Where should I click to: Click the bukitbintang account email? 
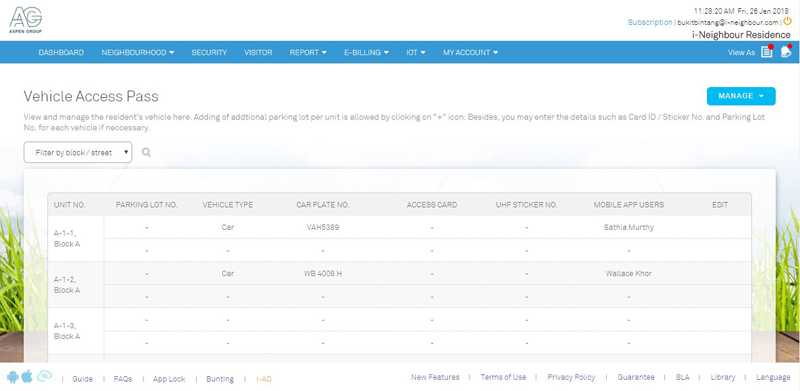click(728, 22)
